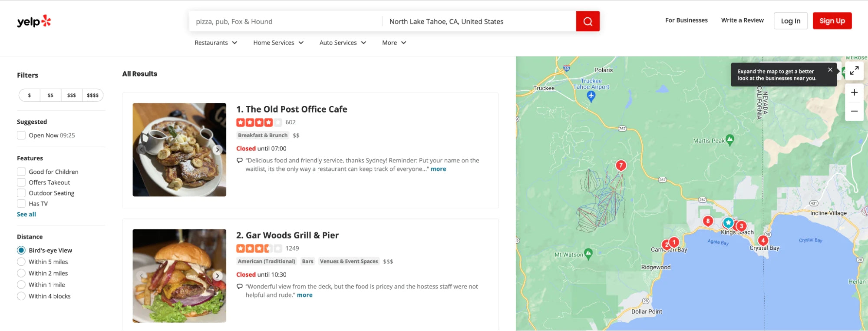
Task: Open Gar Woods burger photo
Action: (x=179, y=276)
